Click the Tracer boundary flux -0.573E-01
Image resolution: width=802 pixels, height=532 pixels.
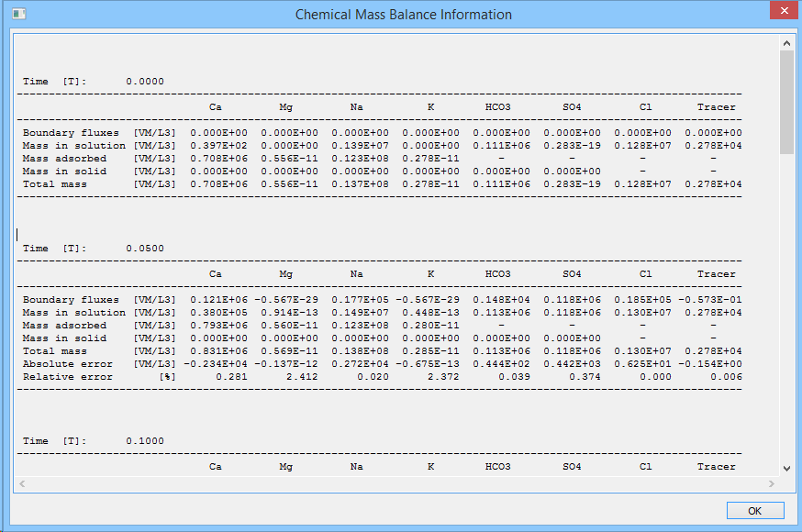coord(710,299)
